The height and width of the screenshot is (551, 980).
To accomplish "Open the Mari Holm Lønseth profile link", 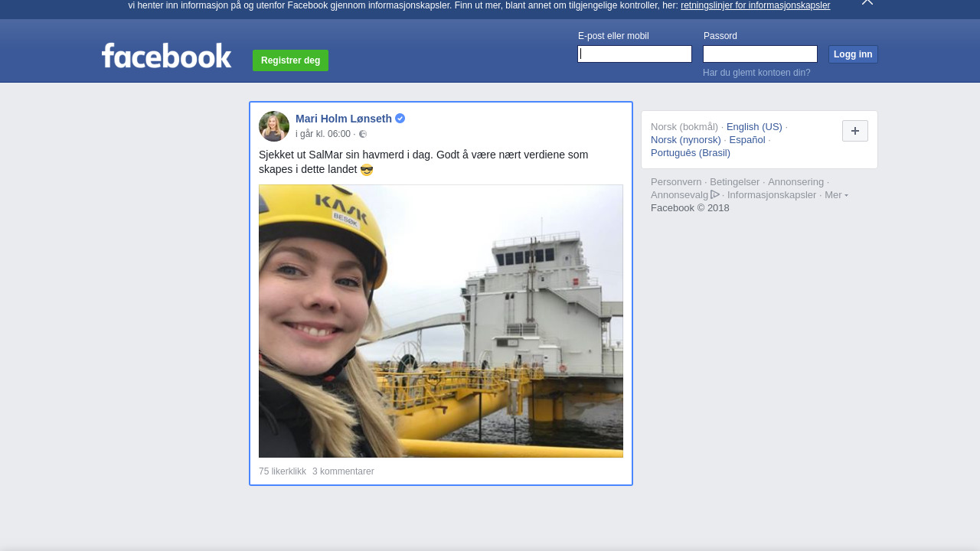I will [x=343, y=119].
